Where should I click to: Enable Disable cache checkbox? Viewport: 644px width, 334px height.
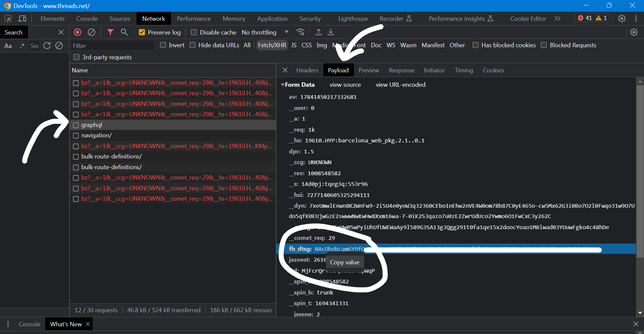pos(194,32)
